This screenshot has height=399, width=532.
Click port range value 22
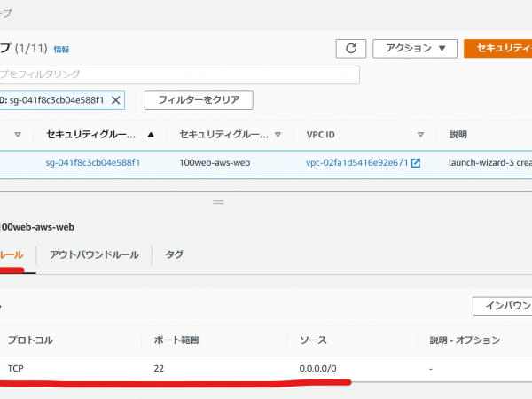coord(159,369)
